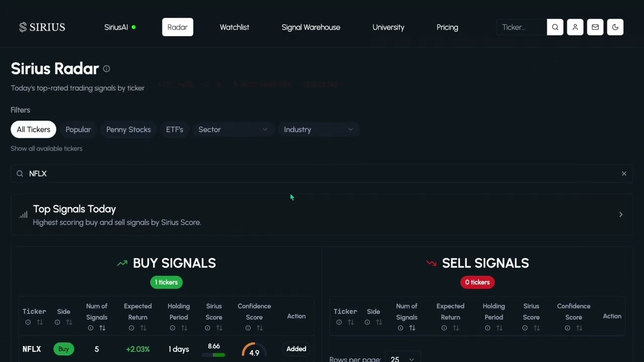
Task: Select the Penny Stocks filter
Action: (128, 129)
